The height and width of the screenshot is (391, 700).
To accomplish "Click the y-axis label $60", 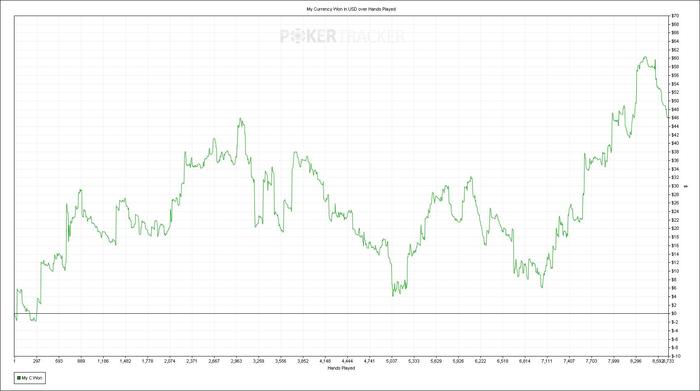I will tap(675, 58).
